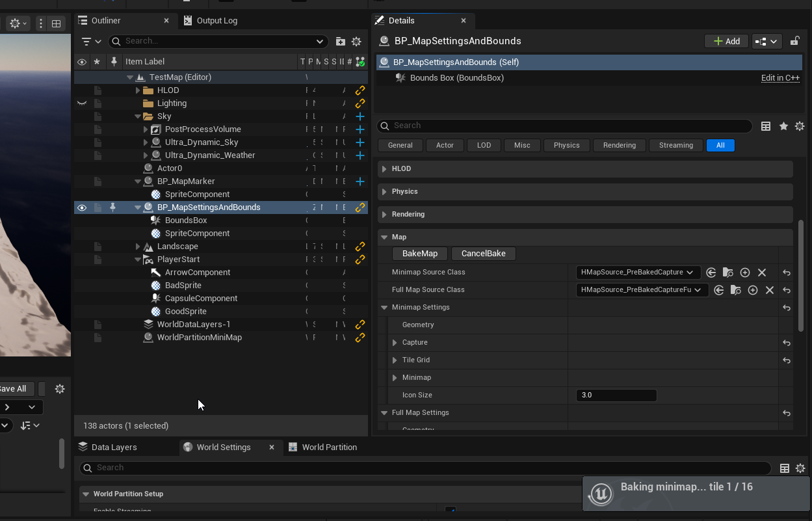Open World Settings table view icon
Image resolution: width=812 pixels, height=521 pixels.
[785, 468]
